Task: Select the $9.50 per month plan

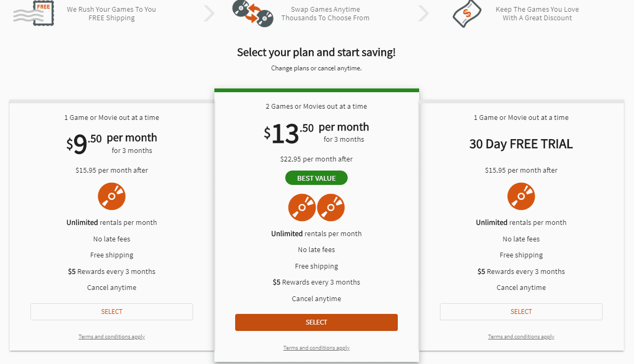Action: tap(111, 311)
